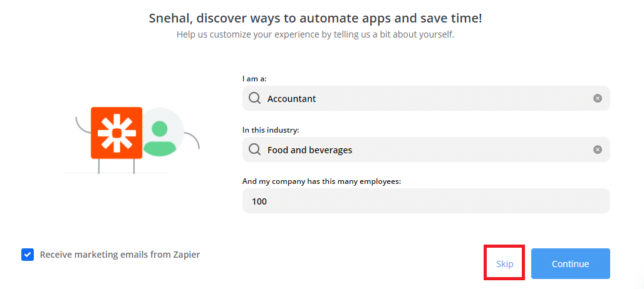
Task: Click the 'I am a:' field label
Action: [254, 79]
